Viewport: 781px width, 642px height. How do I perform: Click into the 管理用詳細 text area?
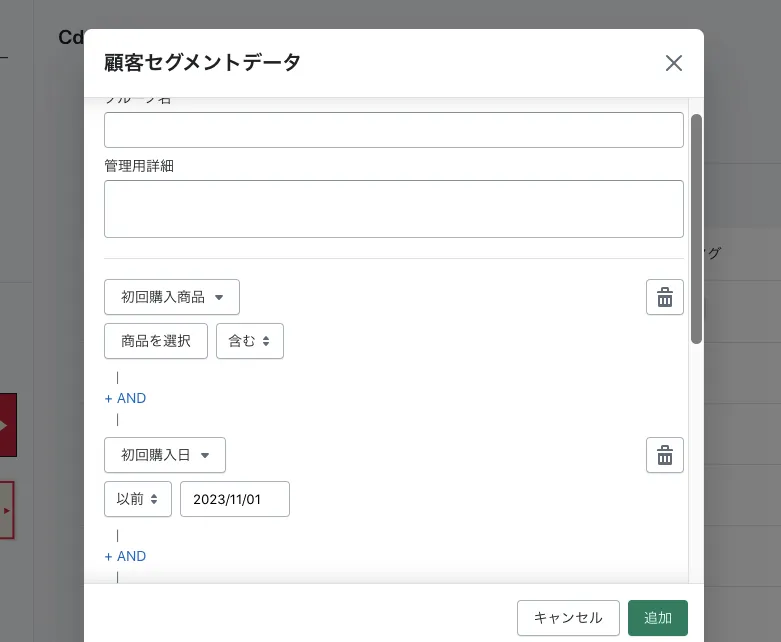(394, 209)
